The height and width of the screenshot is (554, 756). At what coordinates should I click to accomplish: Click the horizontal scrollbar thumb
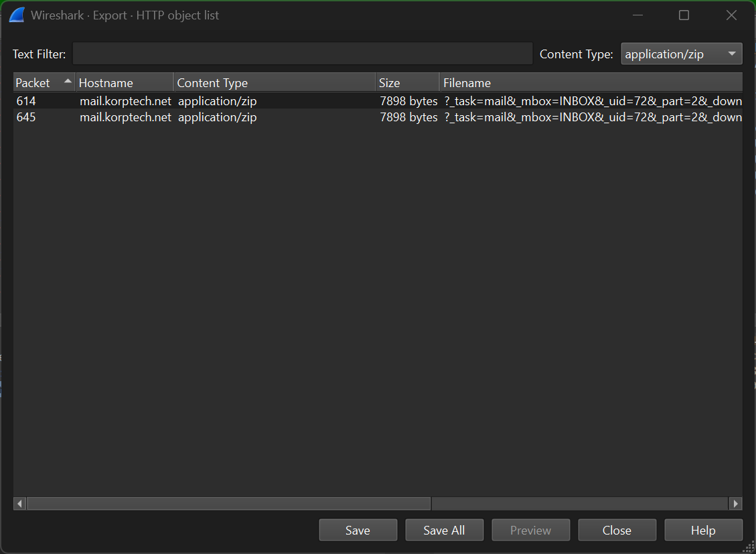[229, 503]
